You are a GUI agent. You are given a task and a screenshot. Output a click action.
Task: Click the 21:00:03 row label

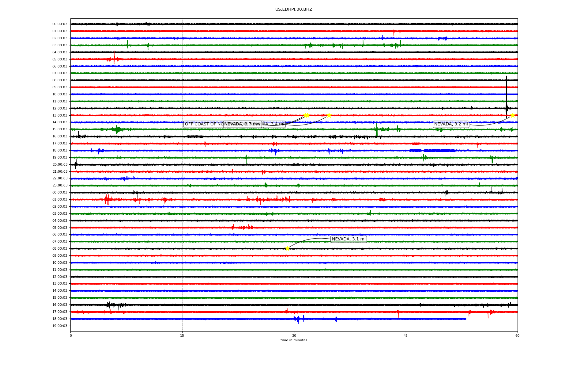pos(60,172)
